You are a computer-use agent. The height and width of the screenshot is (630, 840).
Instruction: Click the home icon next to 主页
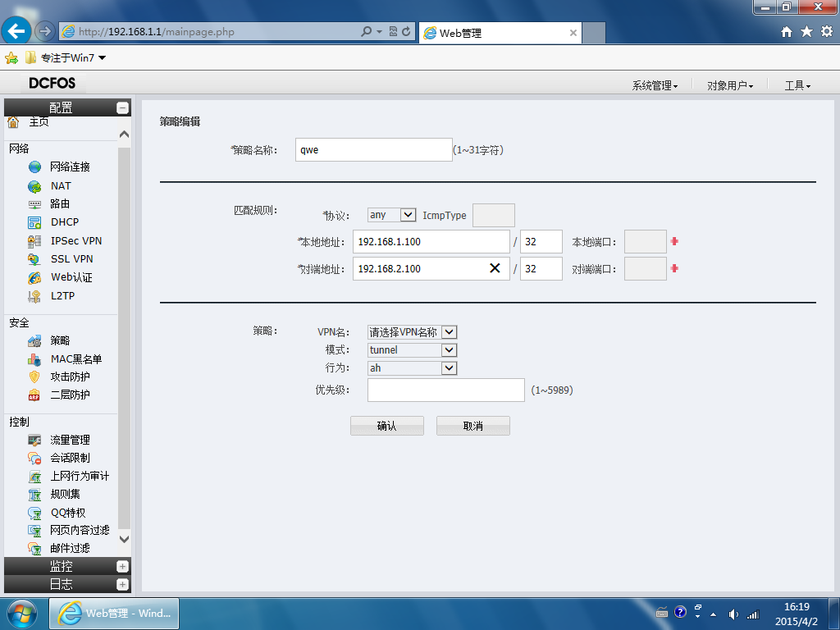pos(13,123)
